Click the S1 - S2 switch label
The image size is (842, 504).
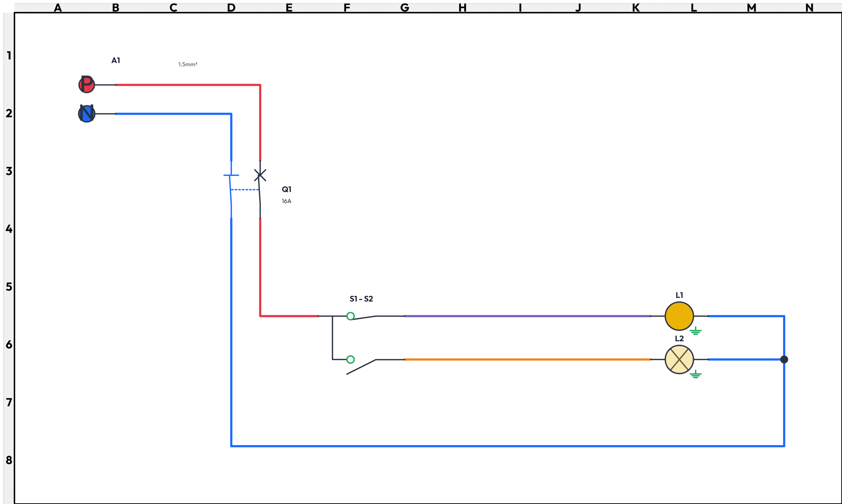point(361,299)
